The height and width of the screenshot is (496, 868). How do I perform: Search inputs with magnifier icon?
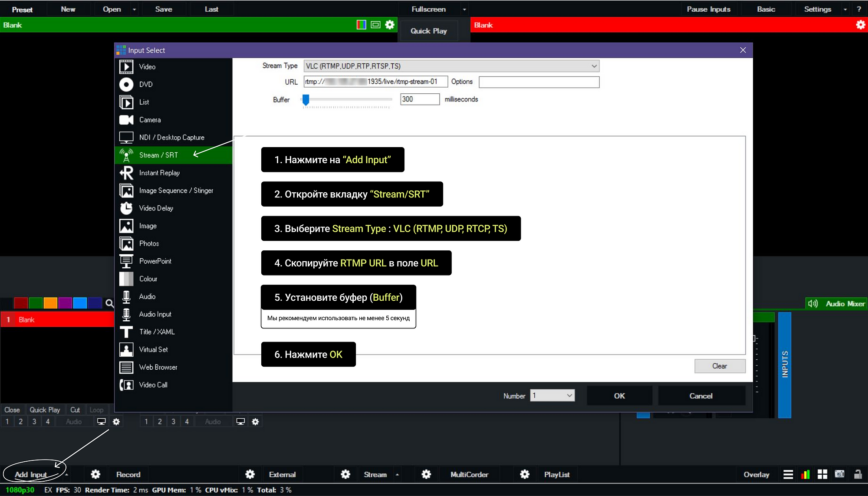[110, 303]
